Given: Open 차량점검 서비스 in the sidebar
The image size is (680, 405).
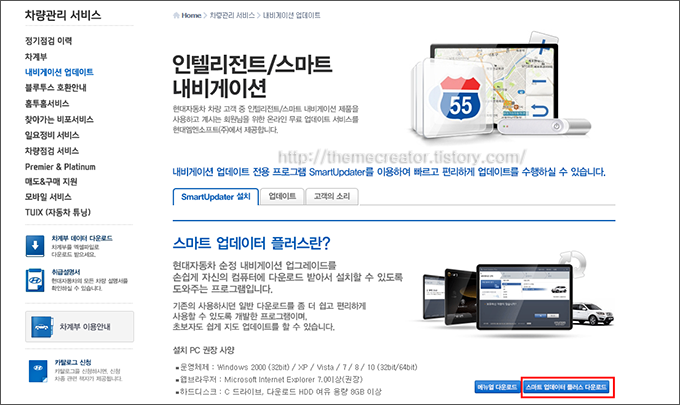Looking at the screenshot, I should coord(52,151).
